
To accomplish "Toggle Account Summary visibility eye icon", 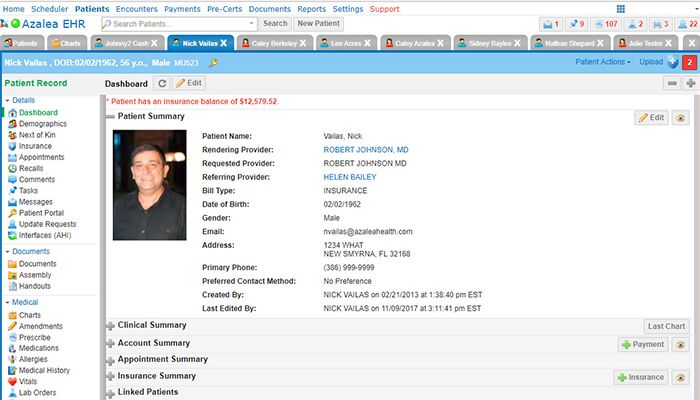I will (681, 344).
